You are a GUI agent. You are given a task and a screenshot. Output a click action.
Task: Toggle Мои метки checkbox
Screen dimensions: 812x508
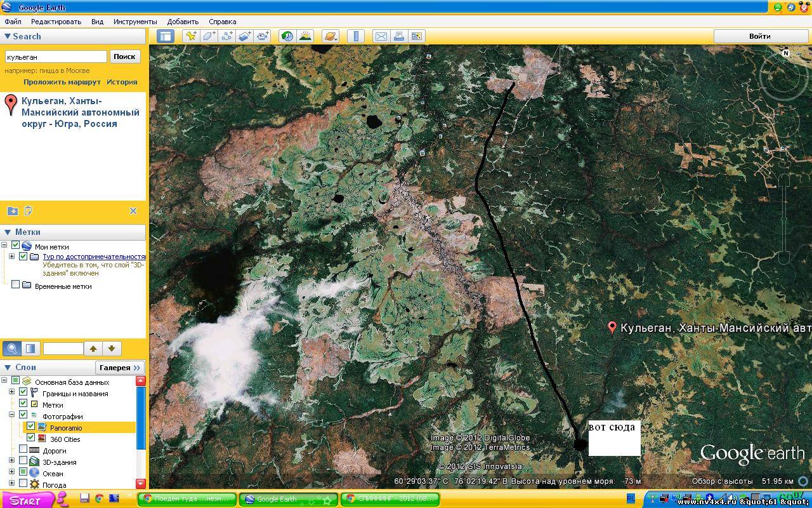tap(15, 246)
